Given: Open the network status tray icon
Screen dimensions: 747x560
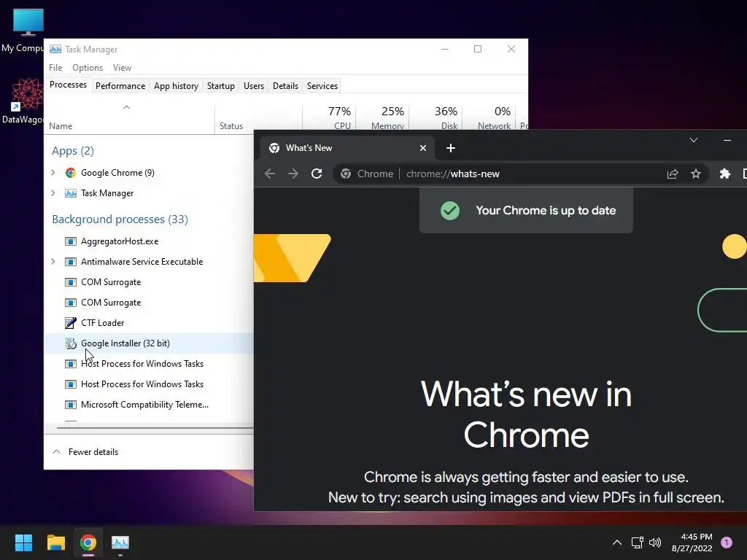Looking at the screenshot, I should [637, 542].
